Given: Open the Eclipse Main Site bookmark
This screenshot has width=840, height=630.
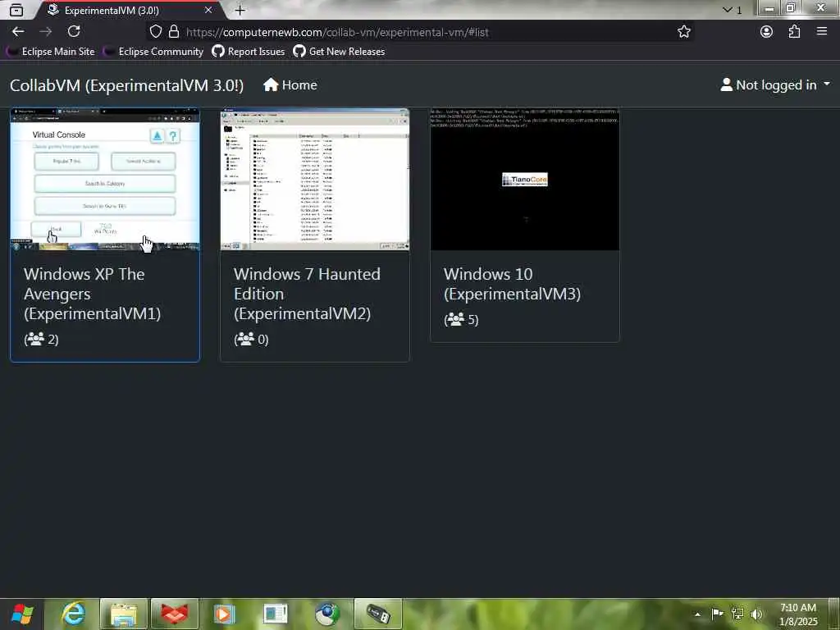Looking at the screenshot, I should pyautogui.click(x=50, y=52).
